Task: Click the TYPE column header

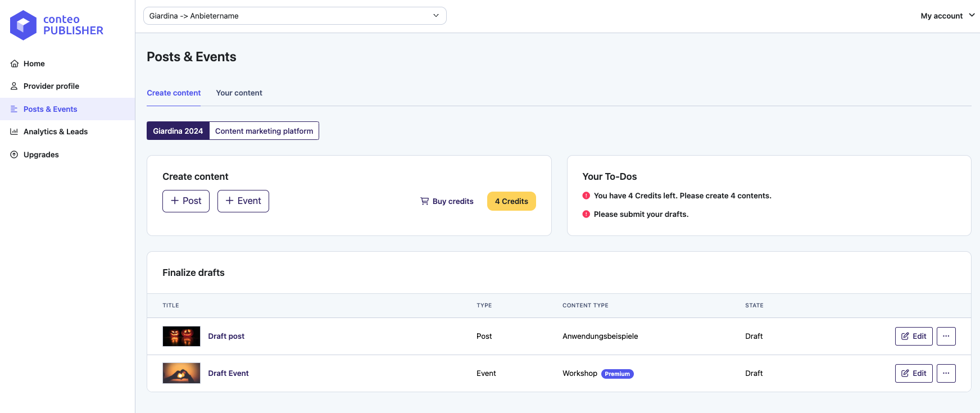Action: pyautogui.click(x=484, y=306)
